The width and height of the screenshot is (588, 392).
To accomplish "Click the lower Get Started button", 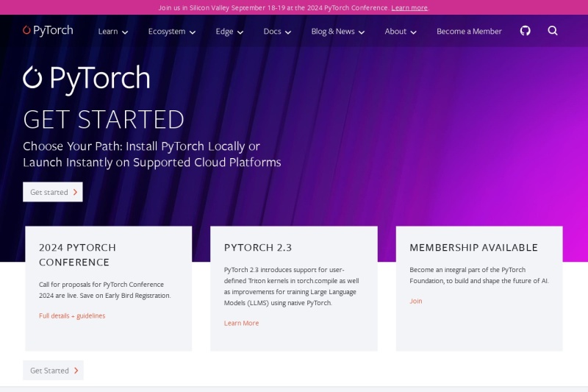I will pos(53,370).
